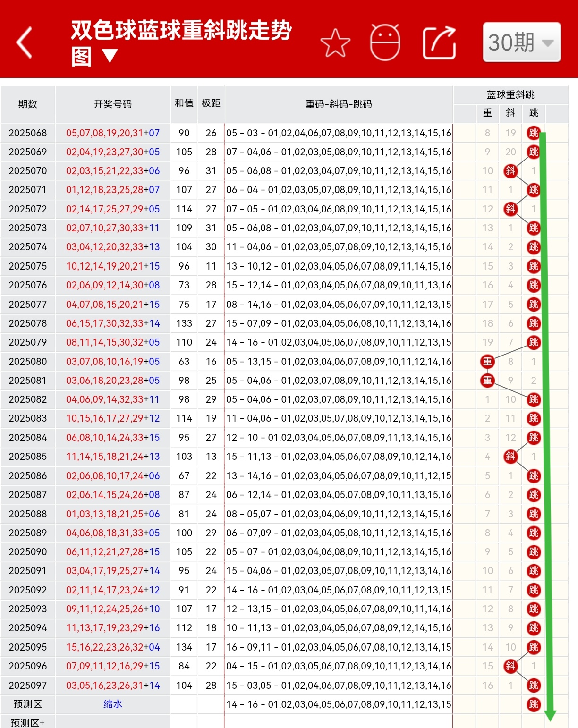Click the 期数 column header
Image resolution: width=578 pixels, height=728 pixels.
tap(28, 105)
